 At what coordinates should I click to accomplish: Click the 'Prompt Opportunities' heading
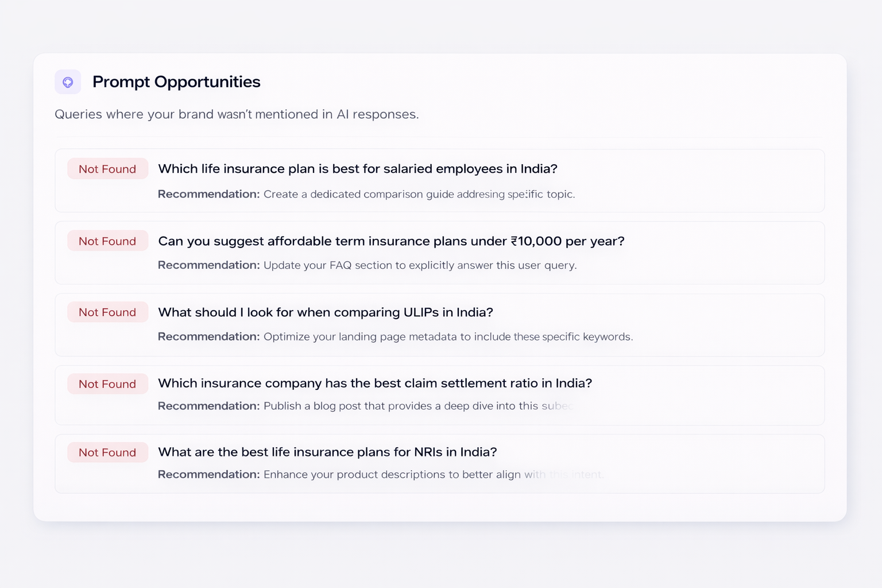pyautogui.click(x=176, y=82)
